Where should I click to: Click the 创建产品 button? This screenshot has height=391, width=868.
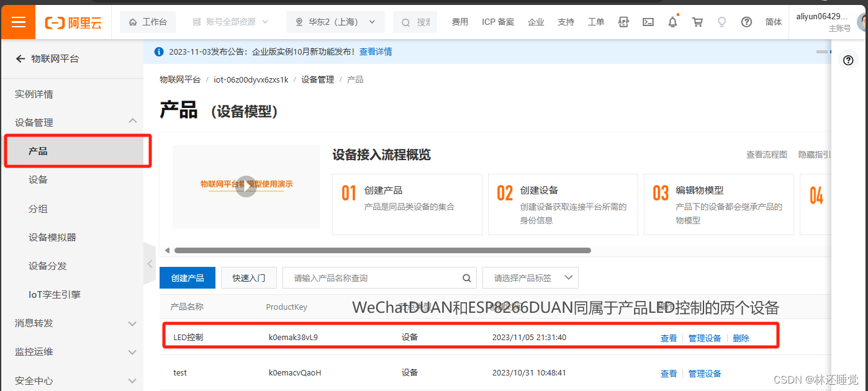click(x=188, y=278)
